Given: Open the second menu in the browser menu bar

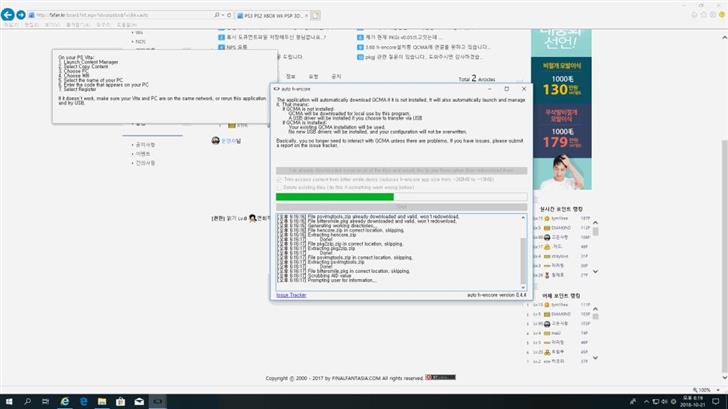Looking at the screenshot, I should pos(32,25).
